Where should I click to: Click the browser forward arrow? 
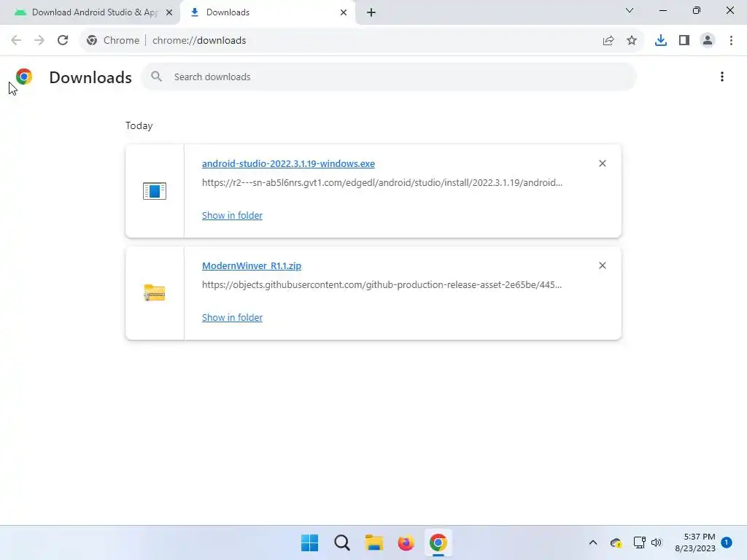39,40
